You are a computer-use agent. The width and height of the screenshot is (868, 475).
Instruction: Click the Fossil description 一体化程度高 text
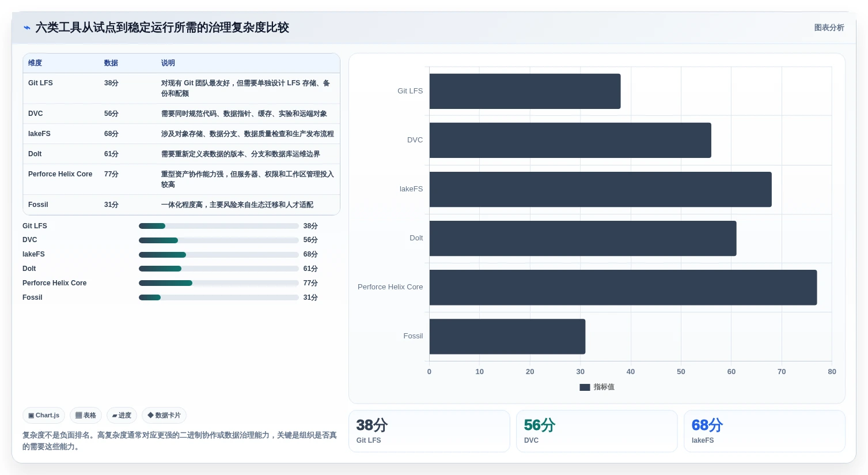coord(237,205)
